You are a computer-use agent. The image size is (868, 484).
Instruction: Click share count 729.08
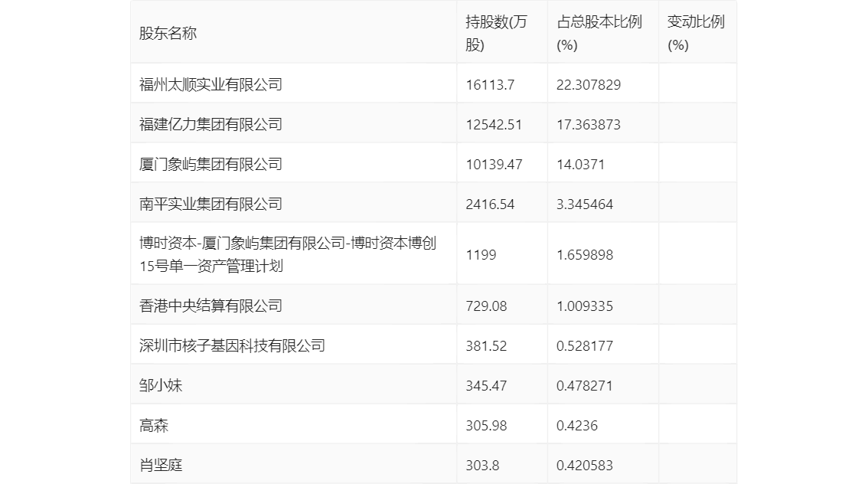pyautogui.click(x=486, y=306)
